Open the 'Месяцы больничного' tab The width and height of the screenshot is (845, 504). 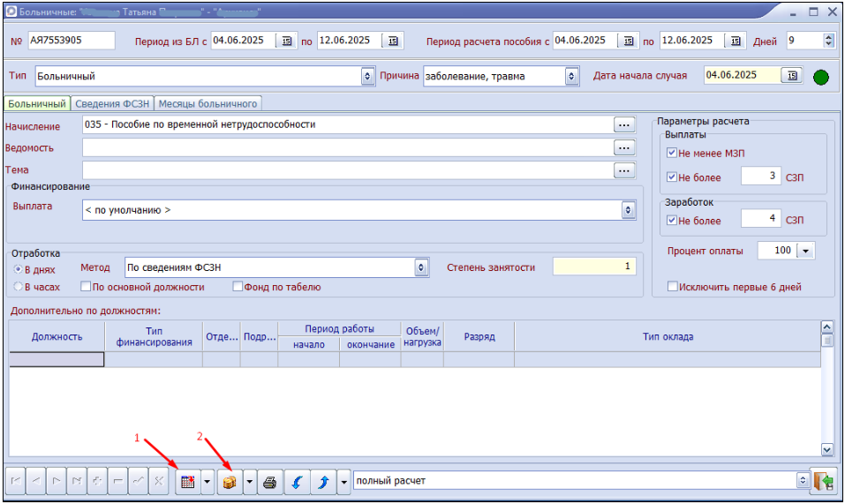(x=208, y=104)
